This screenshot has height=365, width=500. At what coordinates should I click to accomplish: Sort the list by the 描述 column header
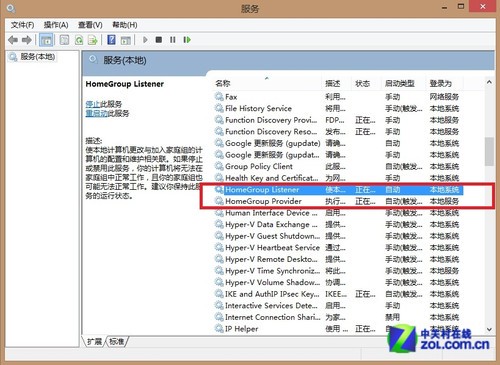pyautogui.click(x=336, y=83)
